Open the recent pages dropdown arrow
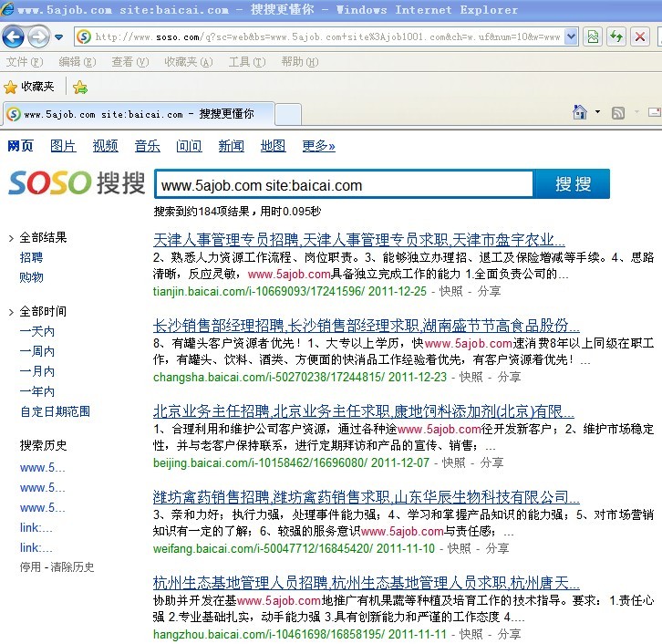Image resolution: width=662 pixels, height=644 pixels. (x=59, y=37)
